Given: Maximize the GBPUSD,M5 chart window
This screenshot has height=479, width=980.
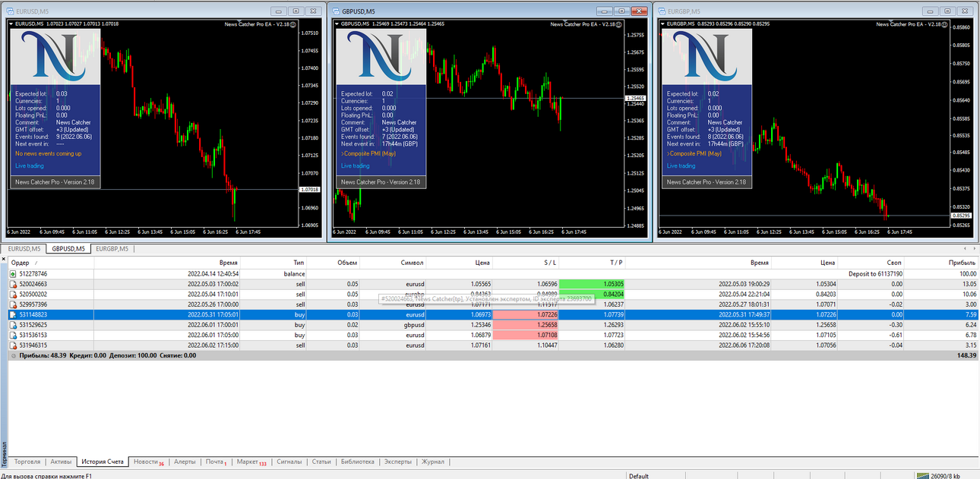Looking at the screenshot, I should 621,11.
